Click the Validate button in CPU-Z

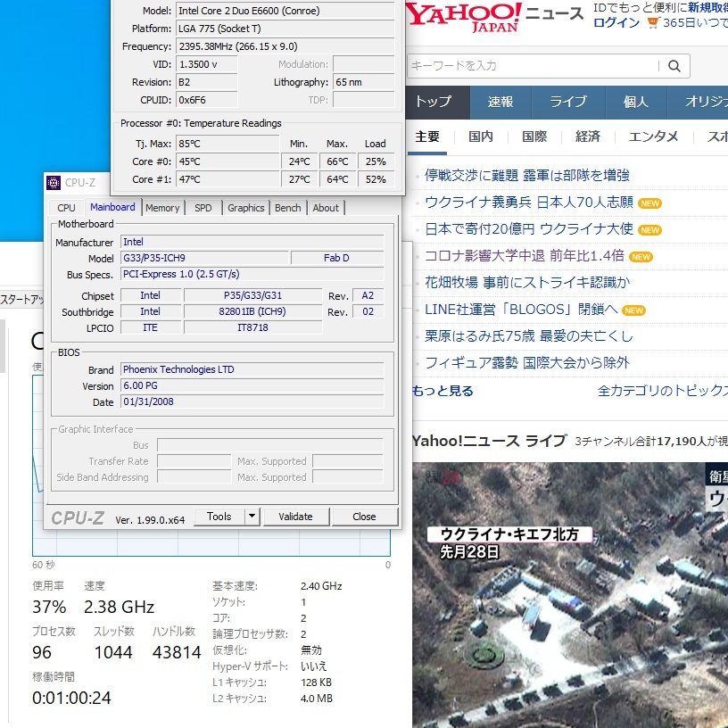[x=295, y=517]
